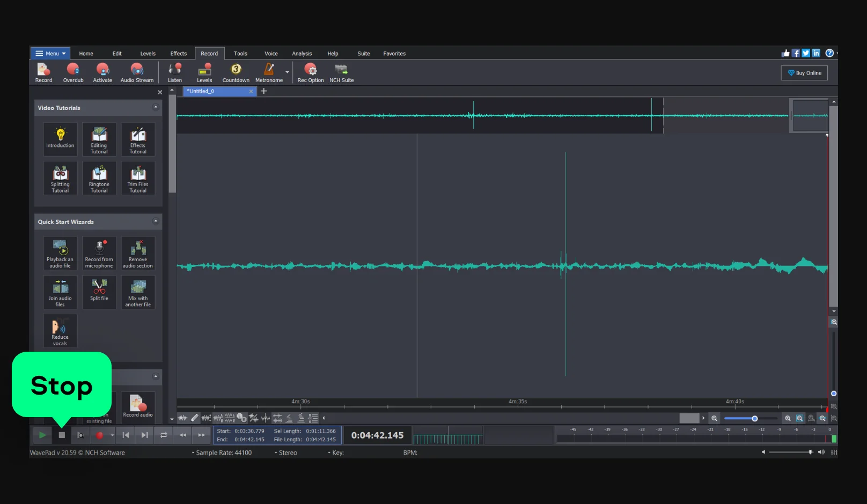867x504 pixels.
Task: Toggle loop playback mode
Action: tap(164, 435)
